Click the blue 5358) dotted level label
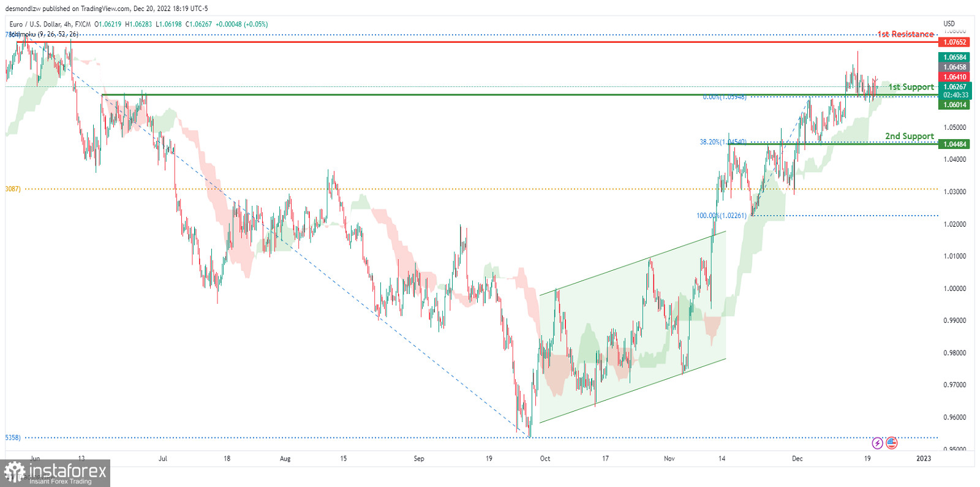The image size is (980, 487). [13, 437]
